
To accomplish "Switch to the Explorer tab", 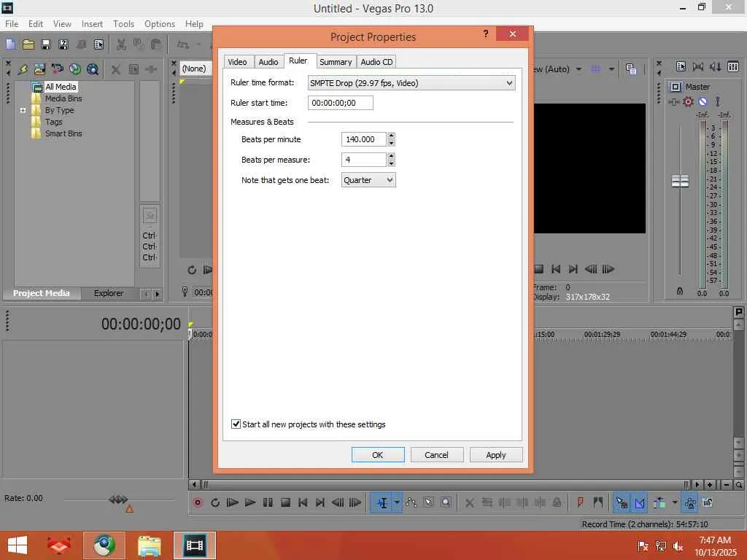I will coord(108,293).
